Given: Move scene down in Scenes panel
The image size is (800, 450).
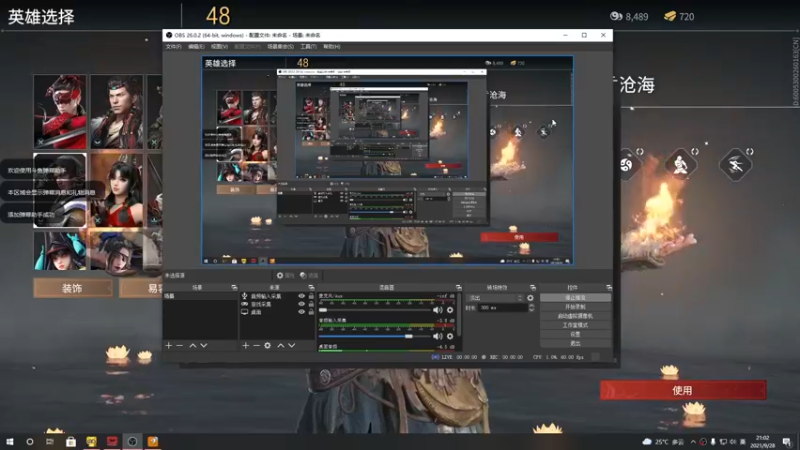Looking at the screenshot, I should tap(204, 345).
